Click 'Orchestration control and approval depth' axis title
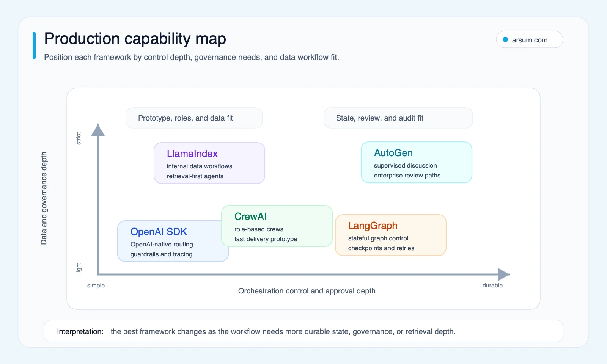This screenshot has height=364, width=607. pos(307,291)
